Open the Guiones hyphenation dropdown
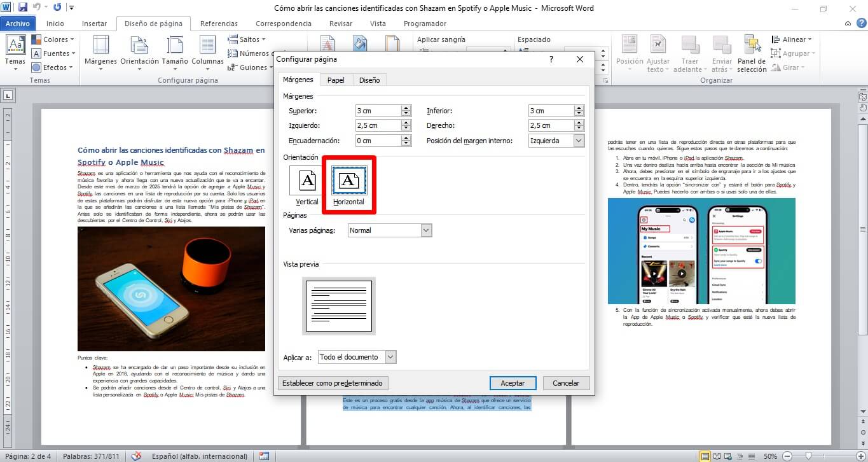This screenshot has width=868, height=462. [x=251, y=67]
